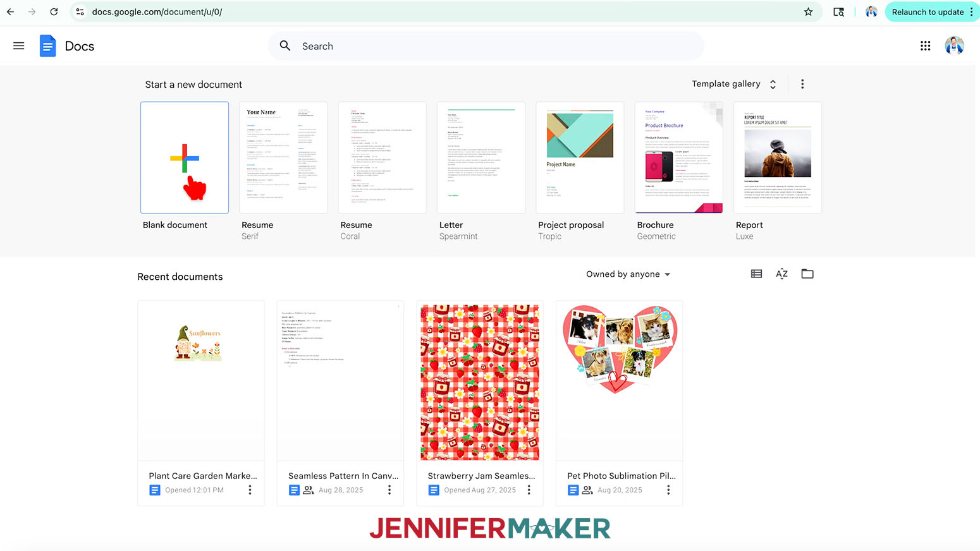980x551 pixels.
Task: Reload the current page
Action: tap(54, 12)
